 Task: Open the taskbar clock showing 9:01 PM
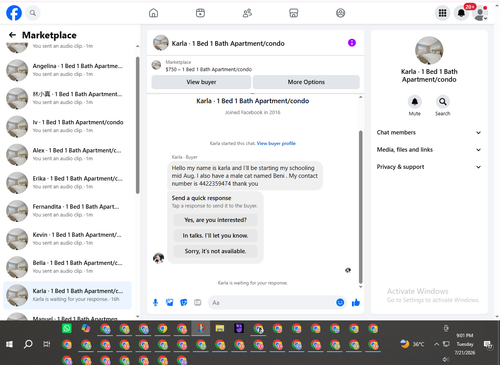click(465, 344)
